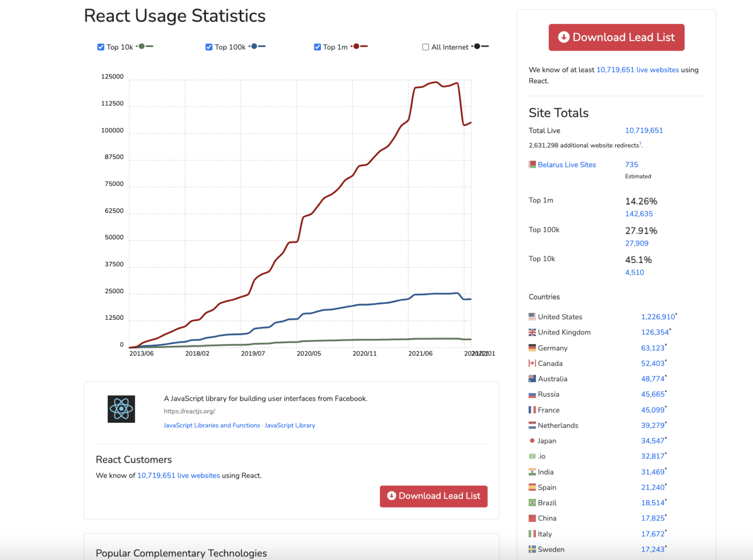Image resolution: width=753 pixels, height=560 pixels.
Task: Click the Germany flag icon
Action: click(532, 348)
